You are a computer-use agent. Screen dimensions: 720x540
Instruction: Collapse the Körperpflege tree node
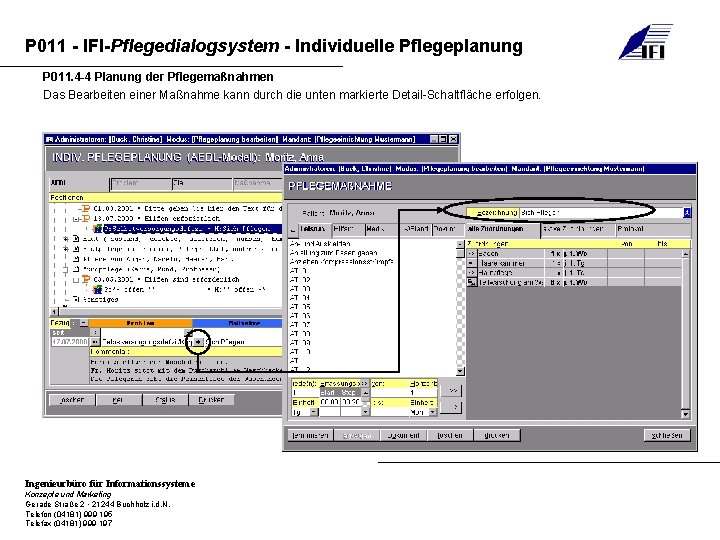point(66,269)
